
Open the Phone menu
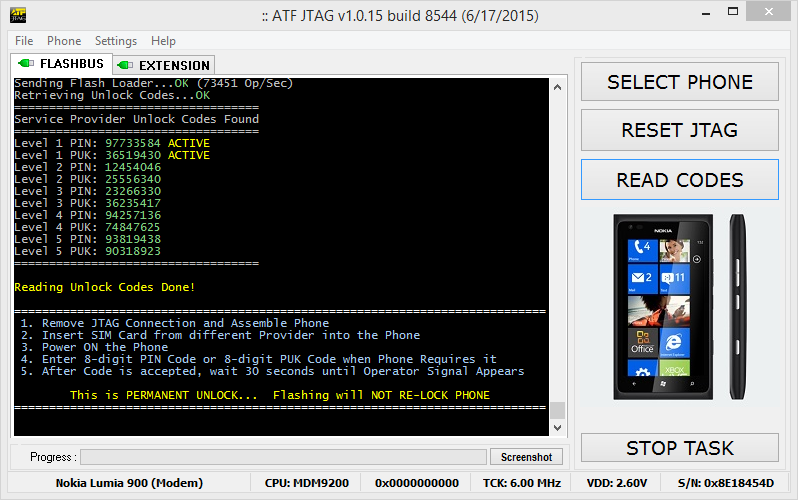(x=64, y=41)
